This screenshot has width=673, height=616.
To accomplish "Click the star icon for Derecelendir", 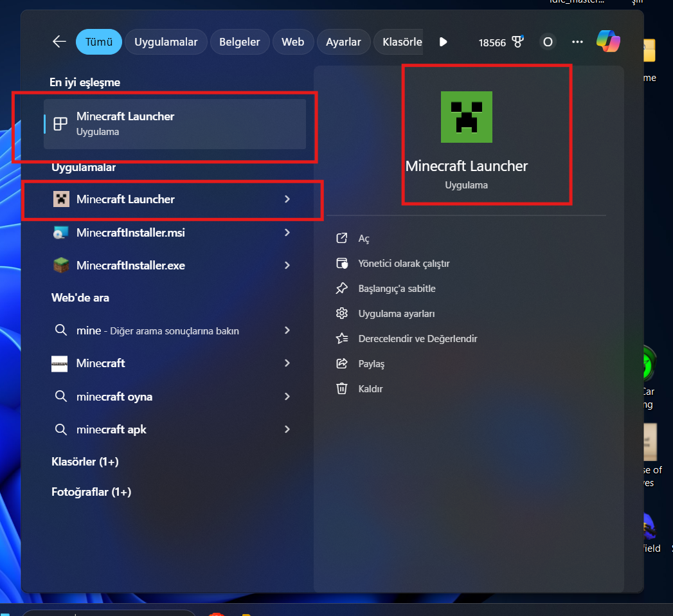I will 342,339.
